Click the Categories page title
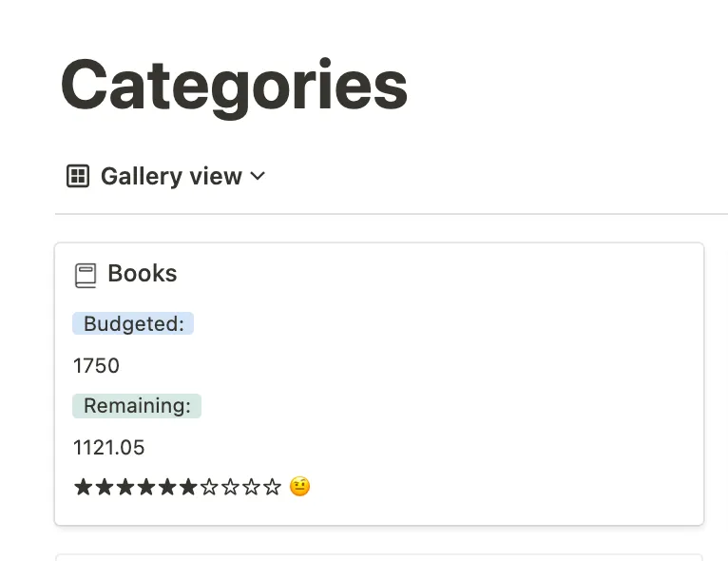728x561 pixels. pos(234,86)
